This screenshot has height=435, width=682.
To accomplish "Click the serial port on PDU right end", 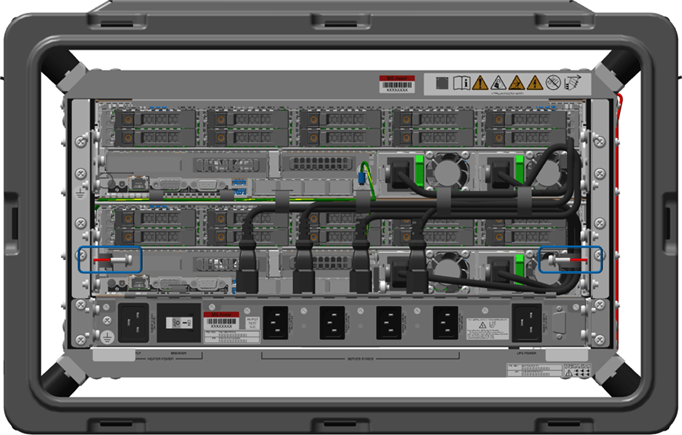I will (x=559, y=323).
